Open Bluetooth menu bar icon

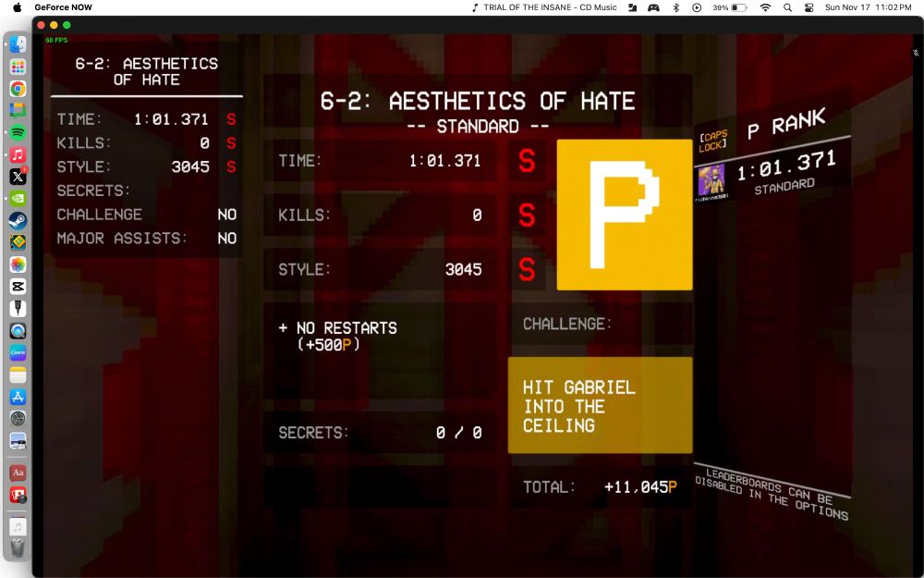coord(676,7)
